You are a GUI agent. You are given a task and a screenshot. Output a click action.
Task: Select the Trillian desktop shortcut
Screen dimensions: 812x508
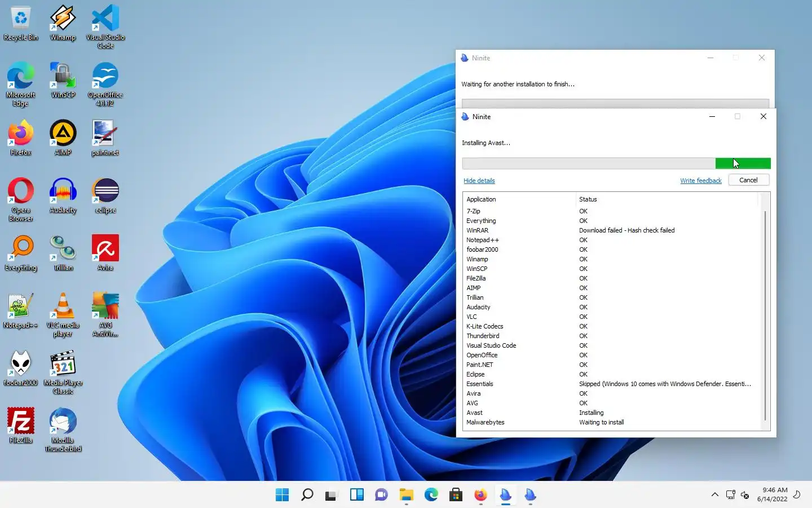coord(63,253)
